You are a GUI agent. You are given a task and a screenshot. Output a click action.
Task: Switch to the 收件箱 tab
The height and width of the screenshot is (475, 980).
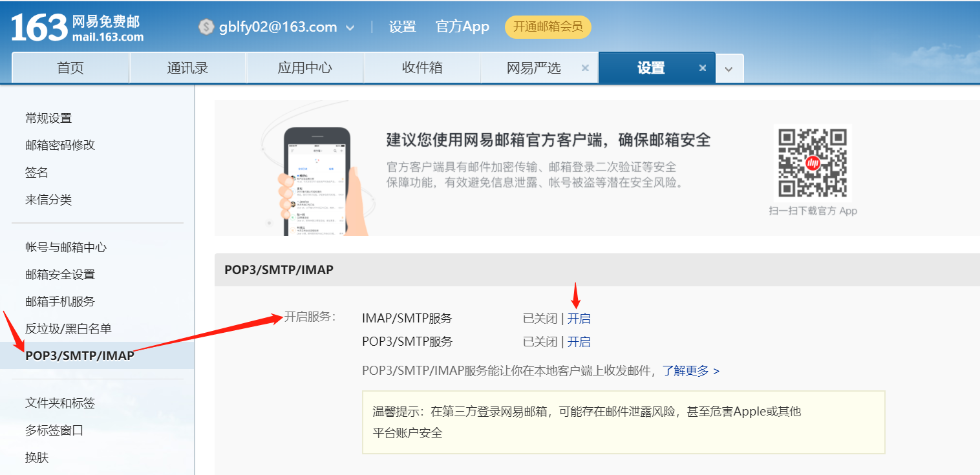[422, 68]
